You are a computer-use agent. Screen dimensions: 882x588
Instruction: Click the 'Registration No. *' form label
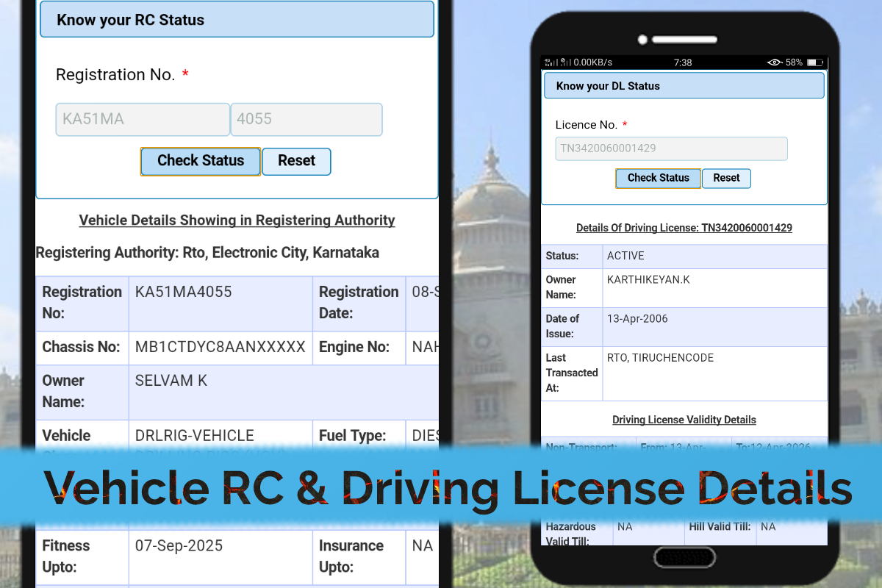122,75
